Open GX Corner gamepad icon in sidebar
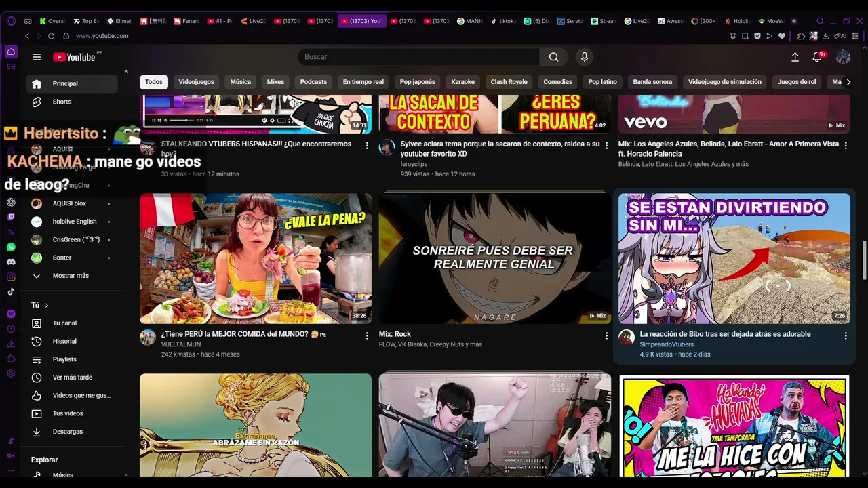Image resolution: width=868 pixels, height=488 pixels. pos(11,66)
